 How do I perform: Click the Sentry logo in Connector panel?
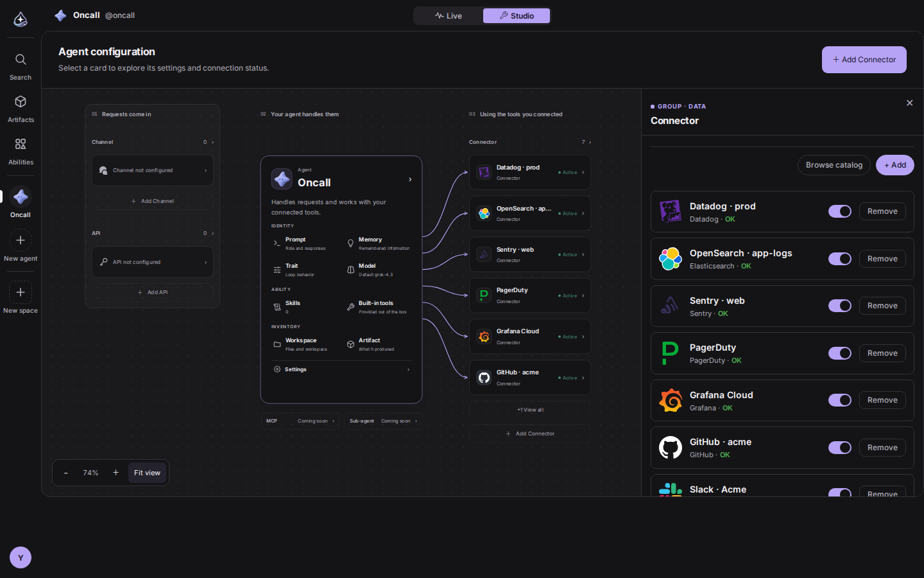tap(671, 306)
